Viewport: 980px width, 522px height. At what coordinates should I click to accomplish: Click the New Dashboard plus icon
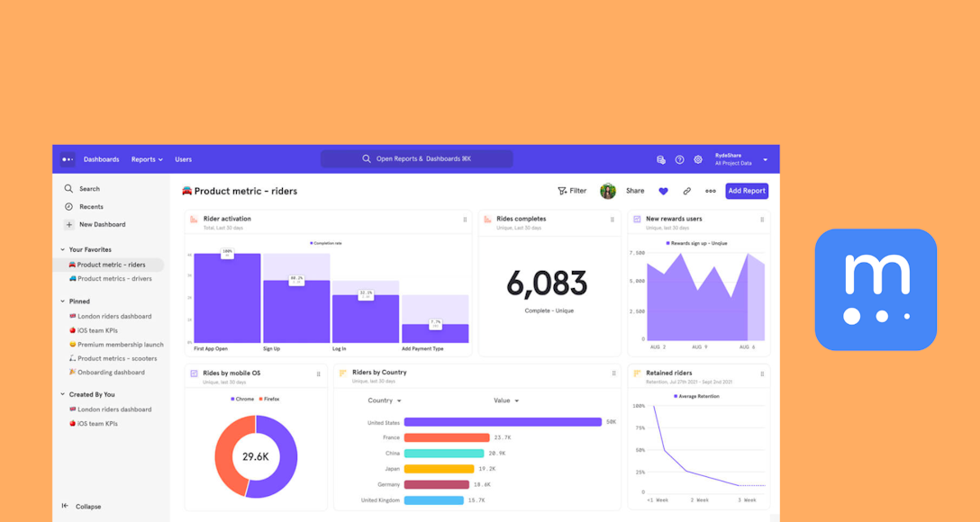(x=68, y=224)
